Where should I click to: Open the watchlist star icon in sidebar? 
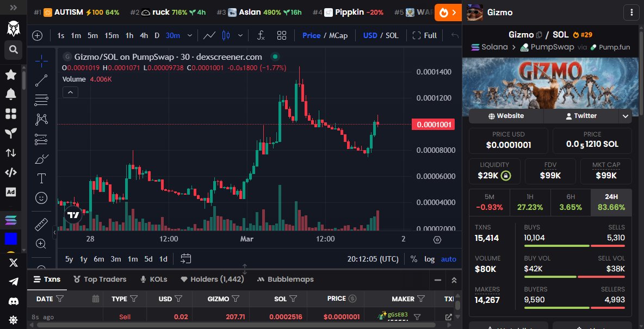(11, 75)
